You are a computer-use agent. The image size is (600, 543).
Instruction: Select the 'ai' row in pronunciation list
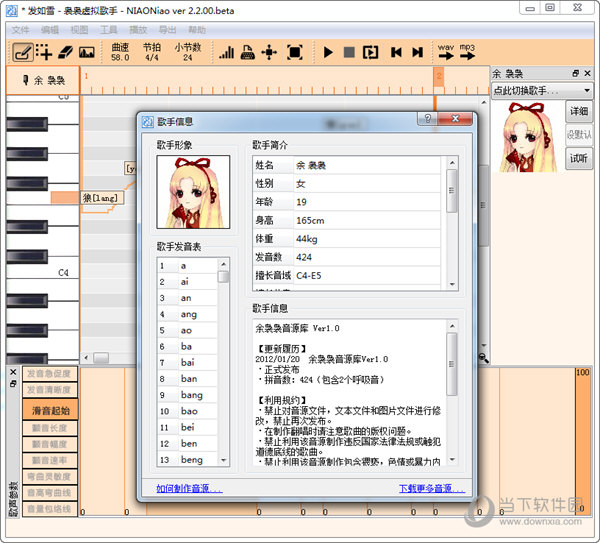[188, 282]
